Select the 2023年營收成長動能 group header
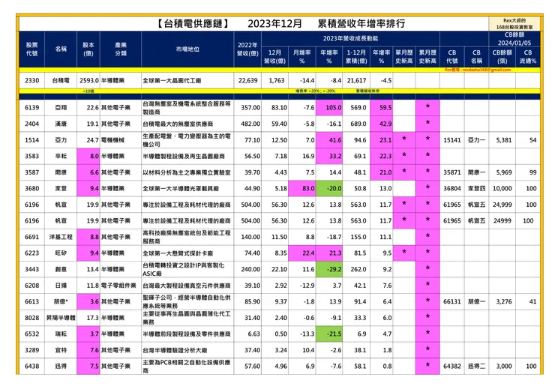The width and height of the screenshot is (555, 392). [x=350, y=38]
